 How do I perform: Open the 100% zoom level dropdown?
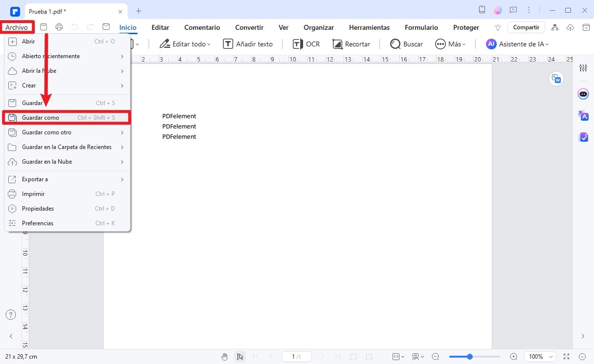(540, 357)
